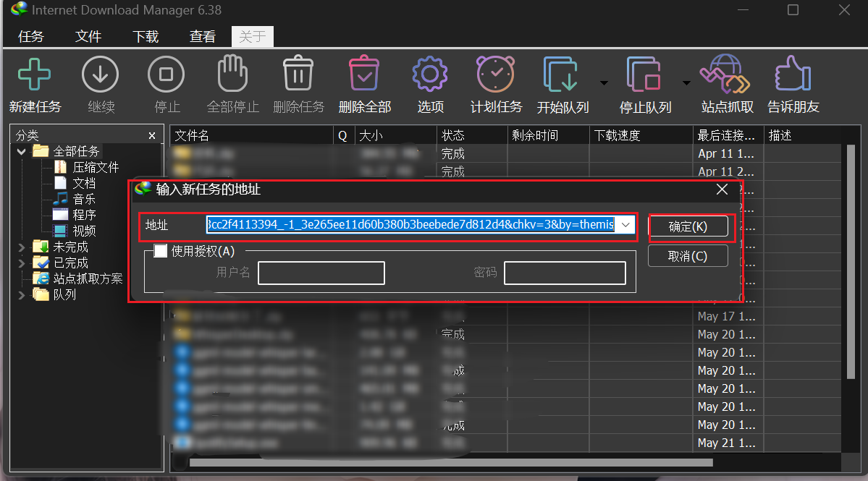Screen dimensions: 868x481
Task: Sort by the 最后连接 column header
Action: click(x=728, y=135)
